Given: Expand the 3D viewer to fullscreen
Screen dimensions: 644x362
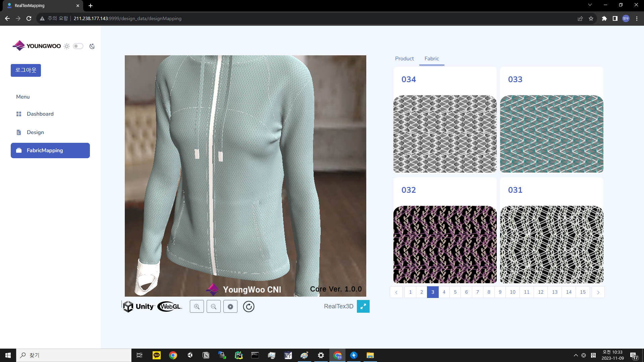Looking at the screenshot, I should tap(363, 306).
